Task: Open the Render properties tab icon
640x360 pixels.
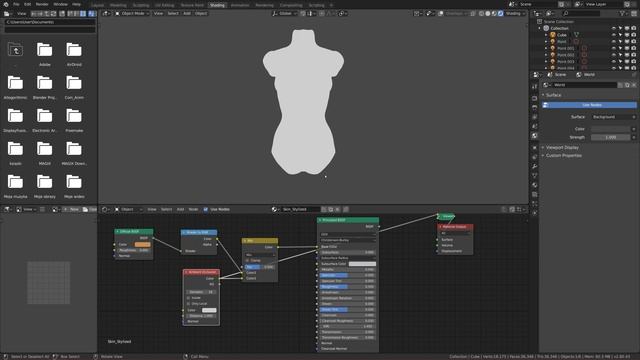Action: (535, 98)
